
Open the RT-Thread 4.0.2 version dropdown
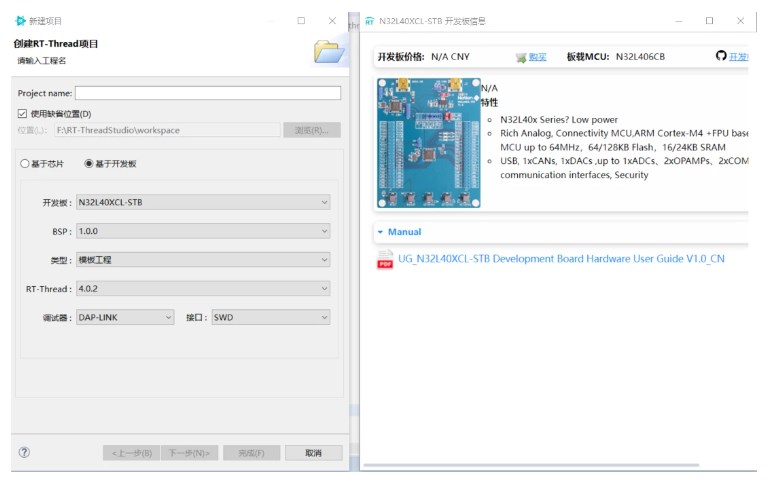coord(203,289)
